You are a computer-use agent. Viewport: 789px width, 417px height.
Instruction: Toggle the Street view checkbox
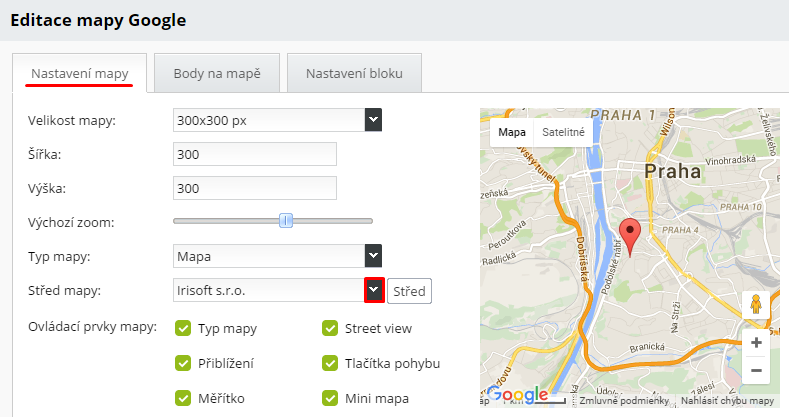[x=330, y=328]
